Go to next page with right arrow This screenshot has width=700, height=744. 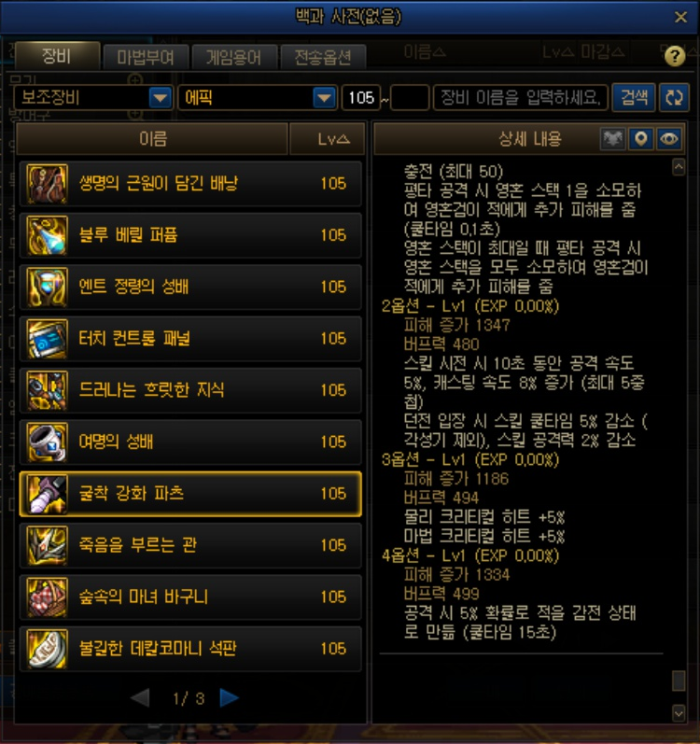coord(230,697)
